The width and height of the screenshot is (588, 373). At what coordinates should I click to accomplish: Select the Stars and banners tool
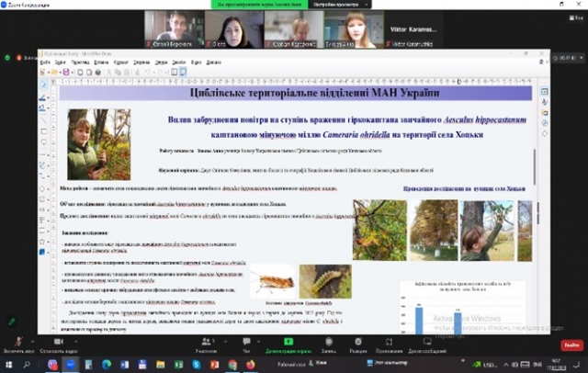pyautogui.click(x=42, y=242)
